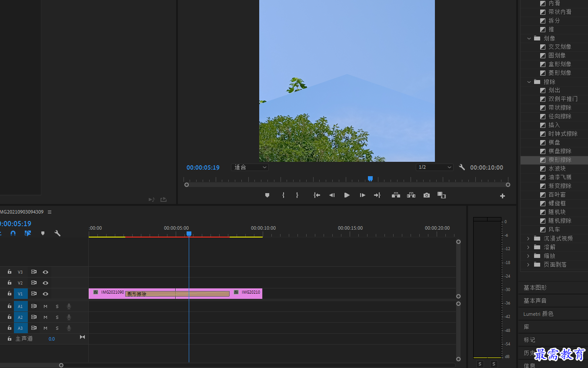Open the Lumetri 颜色 panel tab
Image resolution: width=588 pixels, height=368 pixels.
[x=538, y=314]
